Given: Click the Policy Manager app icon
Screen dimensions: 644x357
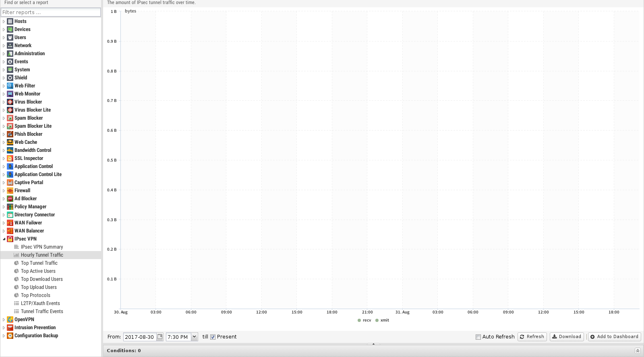Looking at the screenshot, I should pos(10,207).
